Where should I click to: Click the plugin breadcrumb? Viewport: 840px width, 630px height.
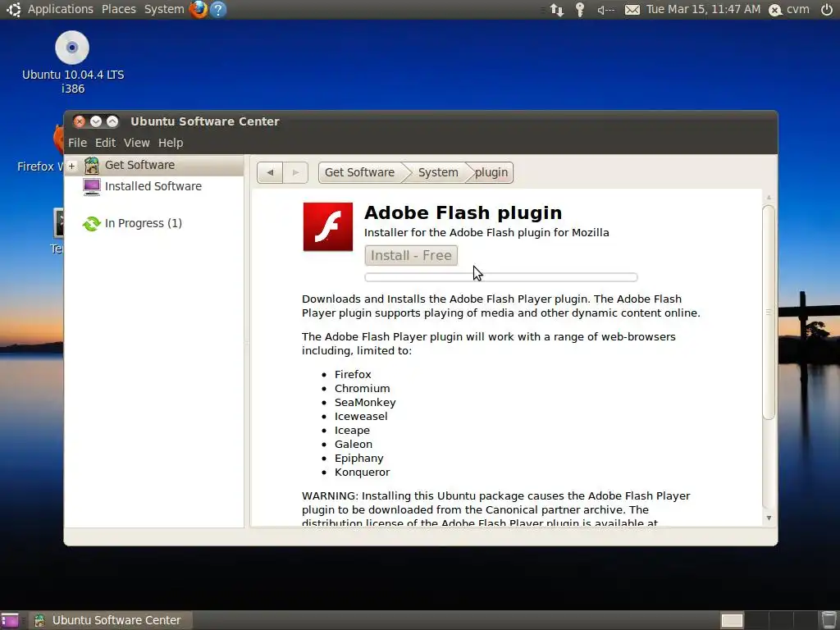tap(491, 172)
